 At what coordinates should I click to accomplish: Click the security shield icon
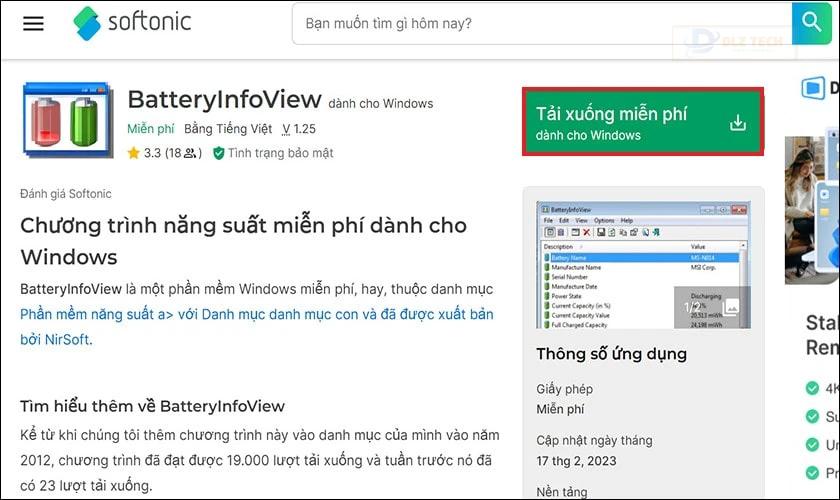click(219, 153)
